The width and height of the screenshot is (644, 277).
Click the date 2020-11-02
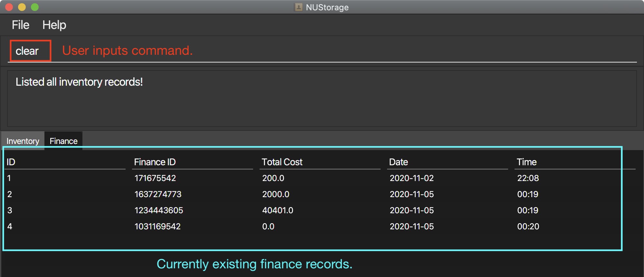pos(412,178)
